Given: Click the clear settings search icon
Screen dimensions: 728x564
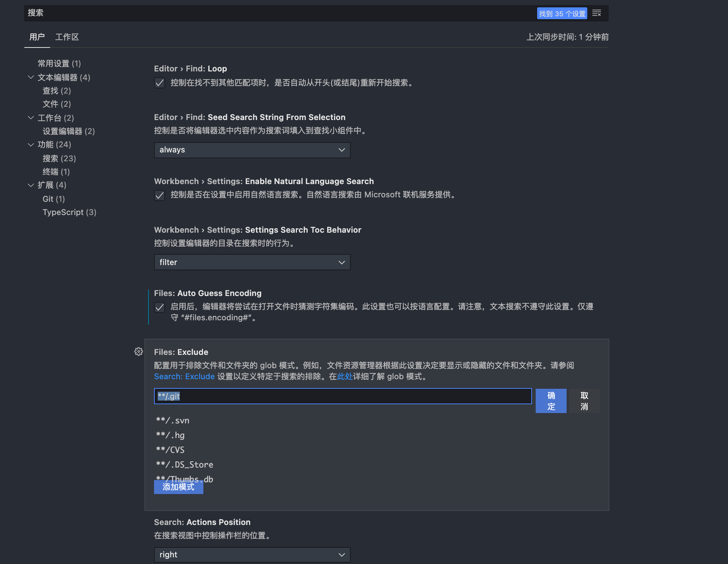Looking at the screenshot, I should pyautogui.click(x=596, y=13).
